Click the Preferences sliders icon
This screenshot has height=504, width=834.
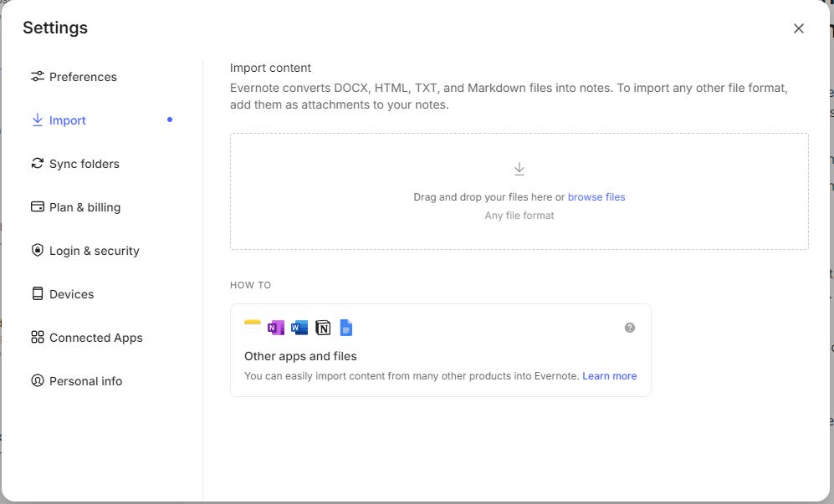(38, 76)
